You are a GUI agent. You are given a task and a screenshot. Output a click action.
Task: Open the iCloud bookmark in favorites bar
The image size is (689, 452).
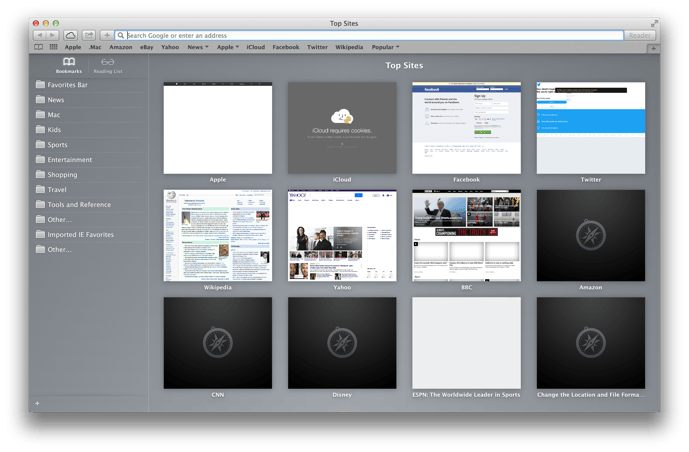[x=256, y=47]
